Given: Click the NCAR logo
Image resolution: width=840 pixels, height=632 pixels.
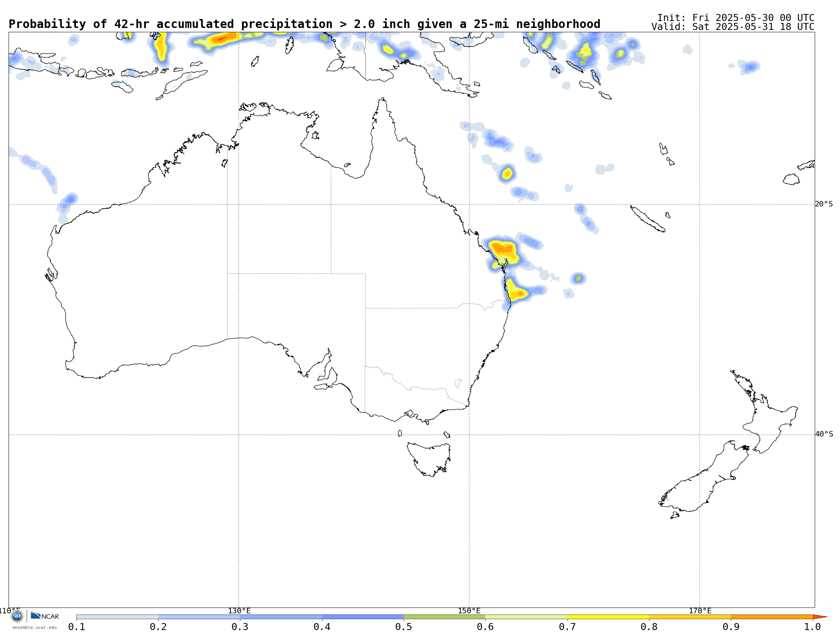Looking at the screenshot, I should click(45, 616).
